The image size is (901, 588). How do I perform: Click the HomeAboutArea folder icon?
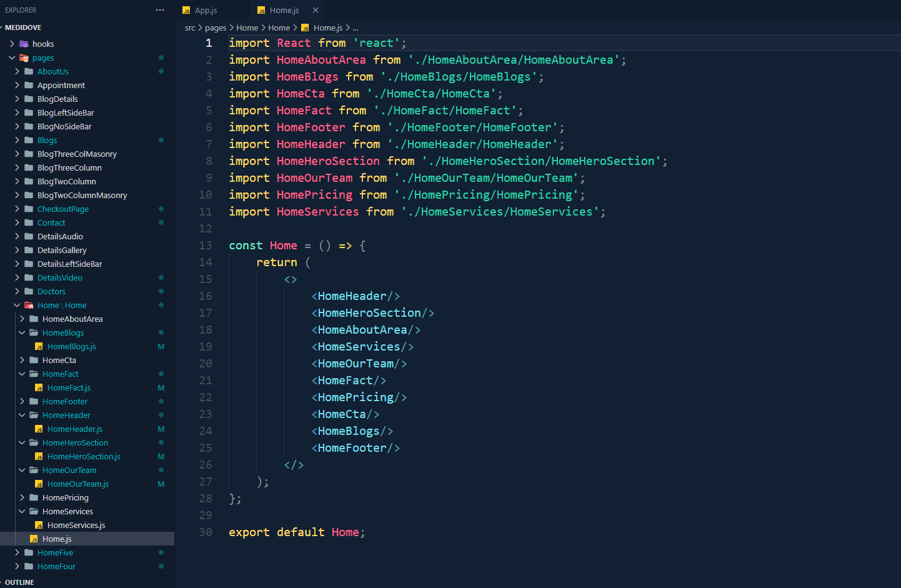coord(34,319)
